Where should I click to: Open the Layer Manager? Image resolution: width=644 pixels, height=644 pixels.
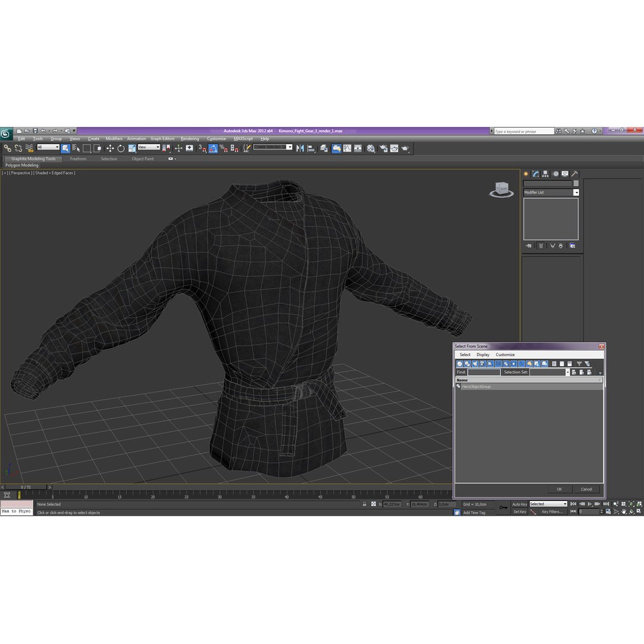coord(324,148)
